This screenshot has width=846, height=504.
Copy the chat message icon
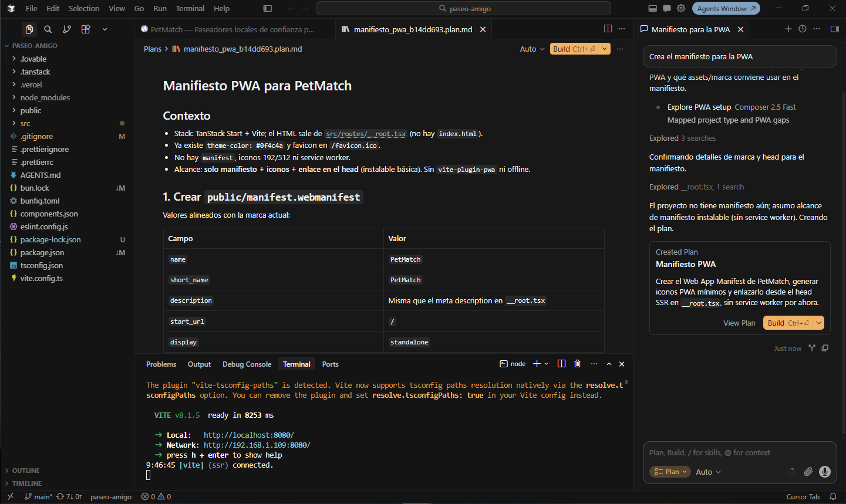click(825, 348)
